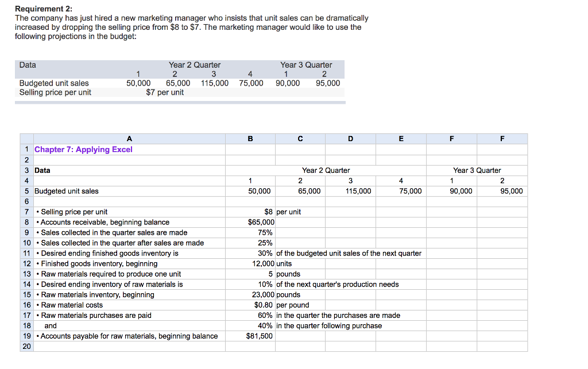This screenshot has width=588, height=369.
Task: Click 'in the quarter the purchases are made' text
Action: pyautogui.click(x=338, y=316)
